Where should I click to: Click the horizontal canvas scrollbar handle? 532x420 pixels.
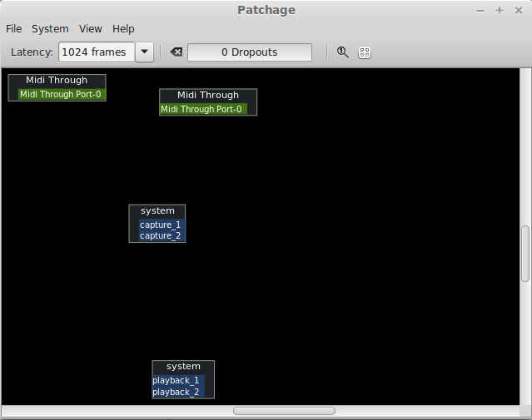285,411
